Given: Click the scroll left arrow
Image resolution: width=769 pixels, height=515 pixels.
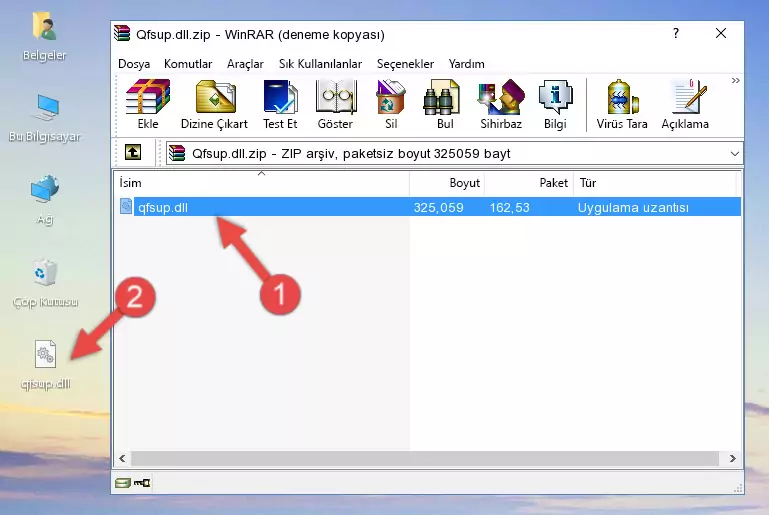Looking at the screenshot, I should pos(123,459).
